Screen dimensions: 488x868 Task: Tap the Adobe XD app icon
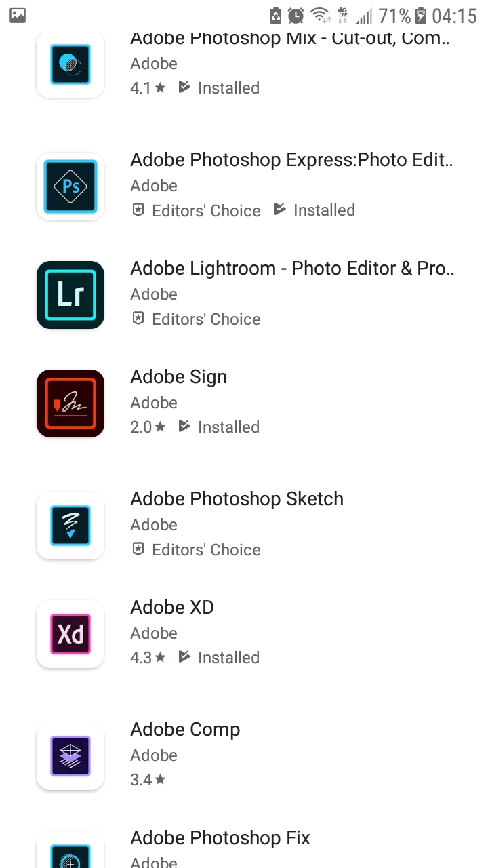point(70,634)
